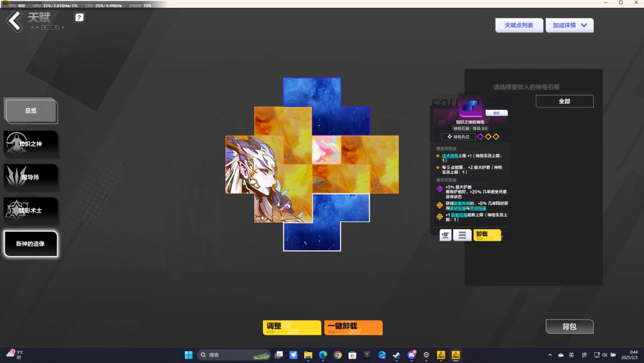Screen dimensions: 644x363
Task: Open Steam from the taskbar
Action: point(397,355)
